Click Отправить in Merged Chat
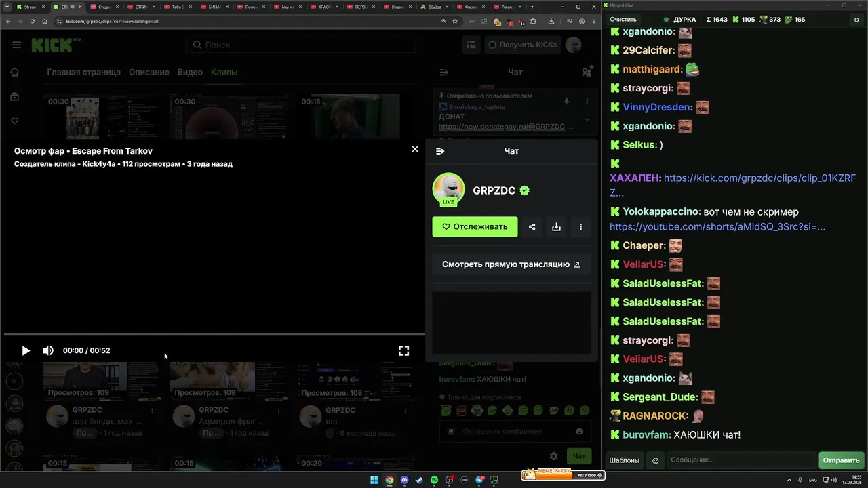 pyautogui.click(x=841, y=460)
